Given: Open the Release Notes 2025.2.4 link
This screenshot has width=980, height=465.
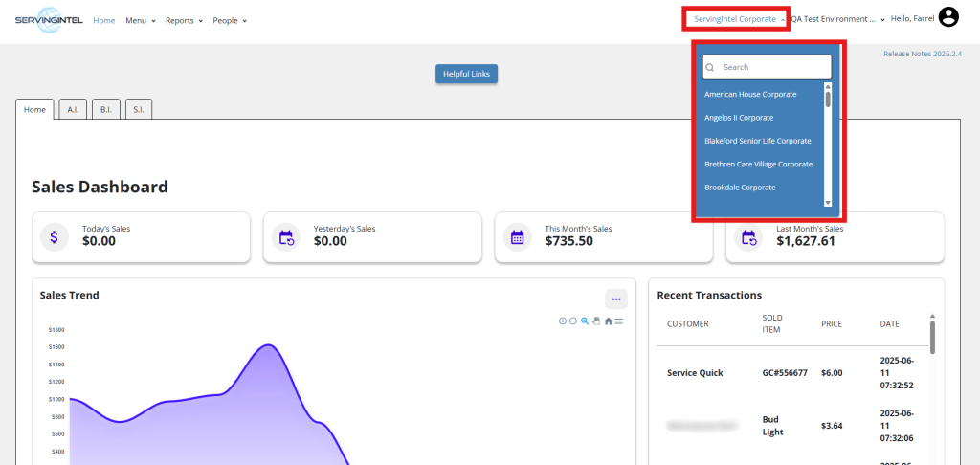Looking at the screenshot, I should [x=924, y=55].
